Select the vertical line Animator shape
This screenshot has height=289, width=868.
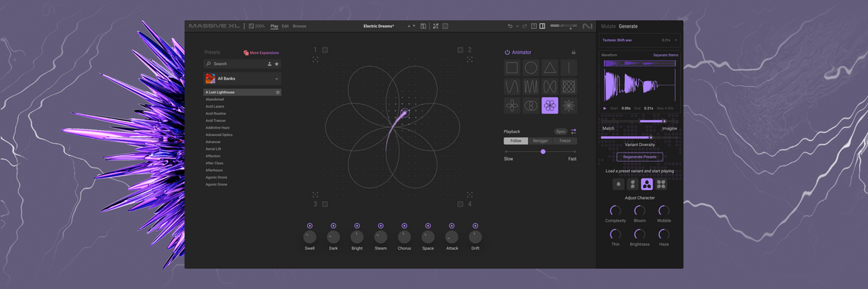pos(569,68)
